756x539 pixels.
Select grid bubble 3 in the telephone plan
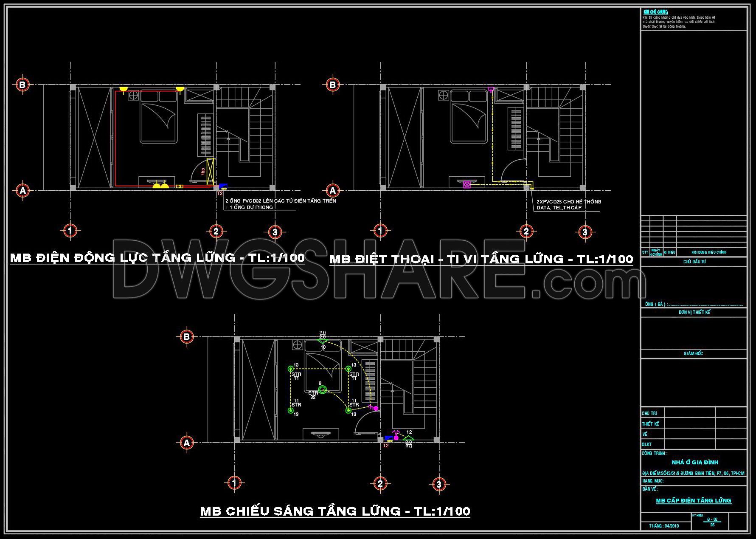coord(585,232)
